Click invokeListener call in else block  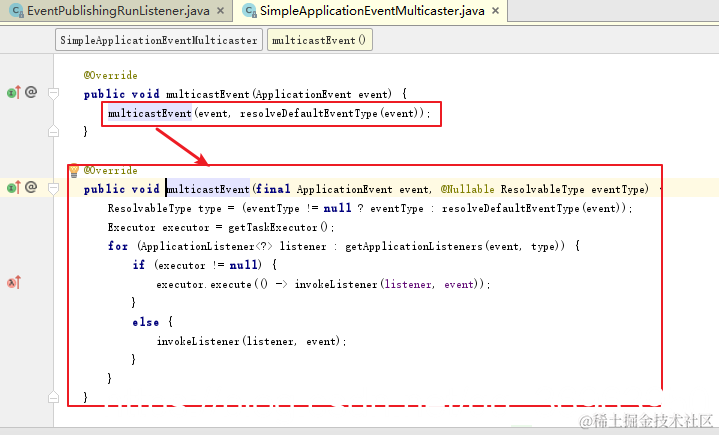click(198, 341)
